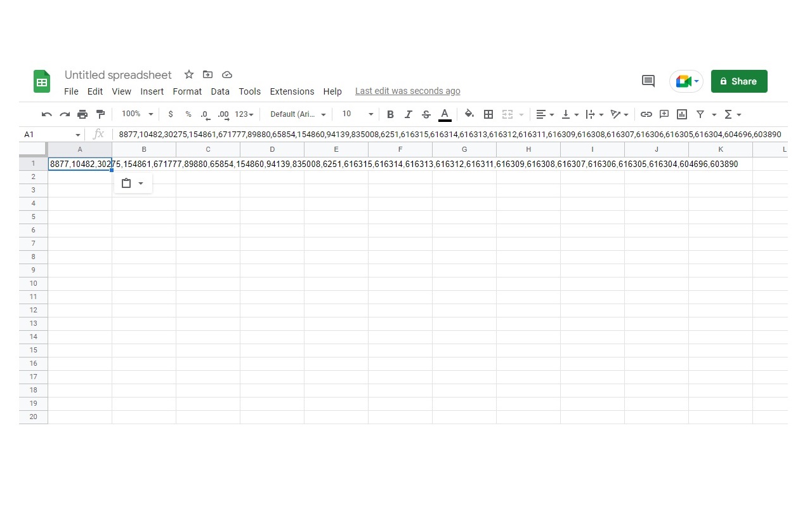Viewport: 812px width, 508px height.
Task: Start a call with the Meet icon
Action: [686, 81]
